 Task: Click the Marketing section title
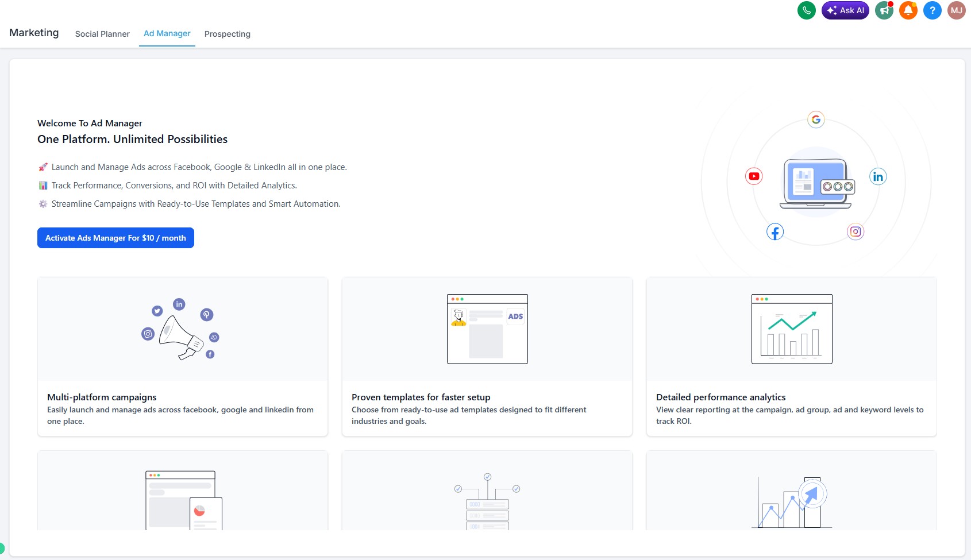pos(34,33)
